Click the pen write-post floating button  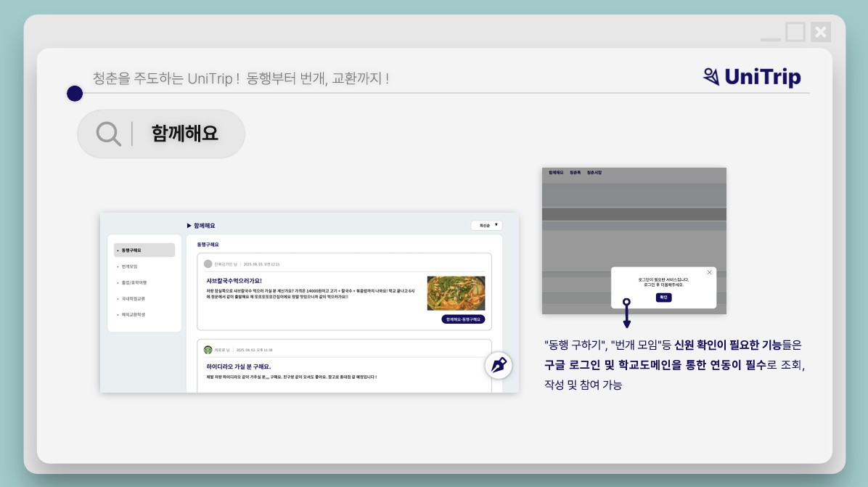click(x=498, y=365)
